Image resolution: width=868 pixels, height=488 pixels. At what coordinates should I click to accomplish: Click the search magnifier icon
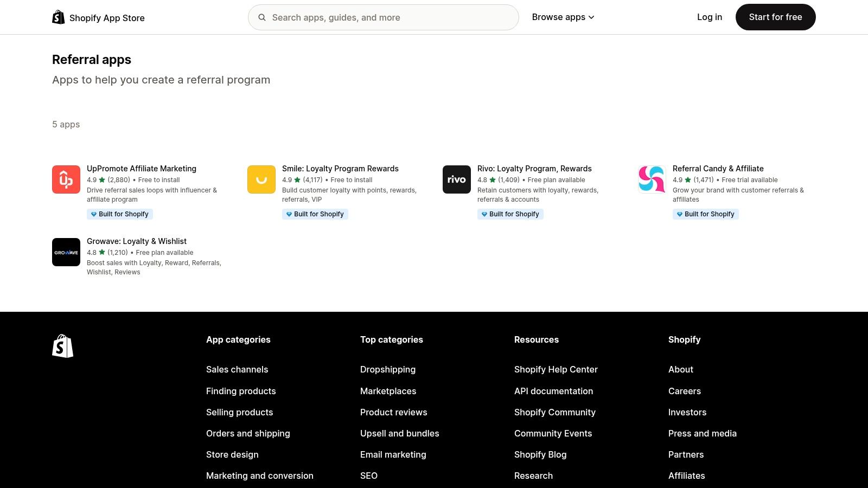point(262,17)
